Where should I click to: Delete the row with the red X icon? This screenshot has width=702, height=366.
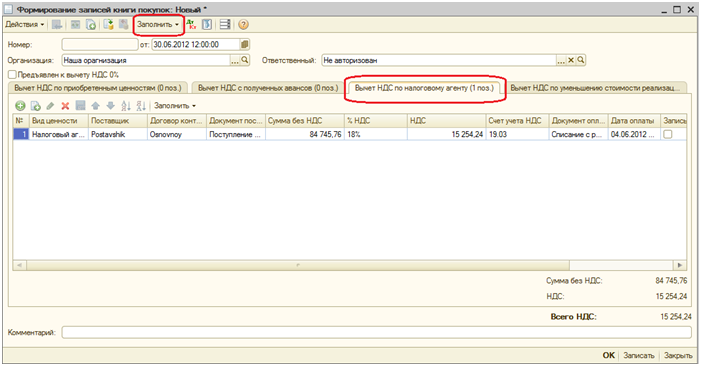[x=65, y=106]
